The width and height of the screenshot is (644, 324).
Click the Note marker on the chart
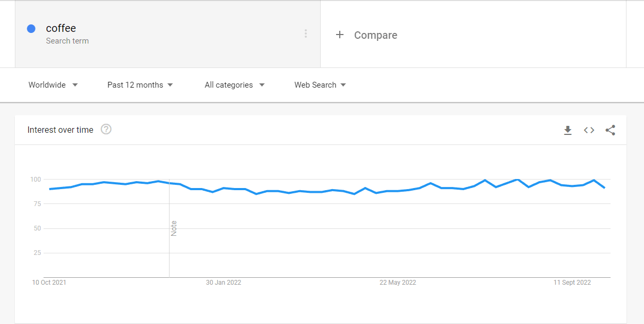pos(174,228)
